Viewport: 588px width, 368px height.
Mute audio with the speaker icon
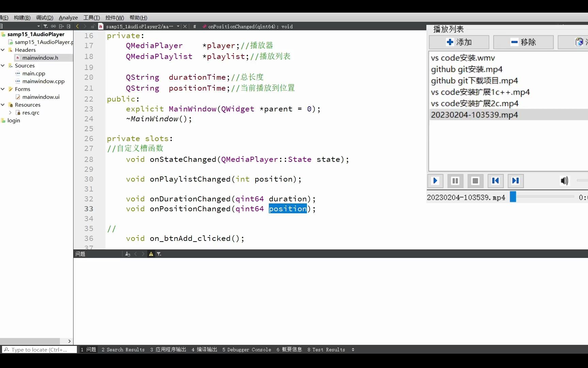click(564, 181)
